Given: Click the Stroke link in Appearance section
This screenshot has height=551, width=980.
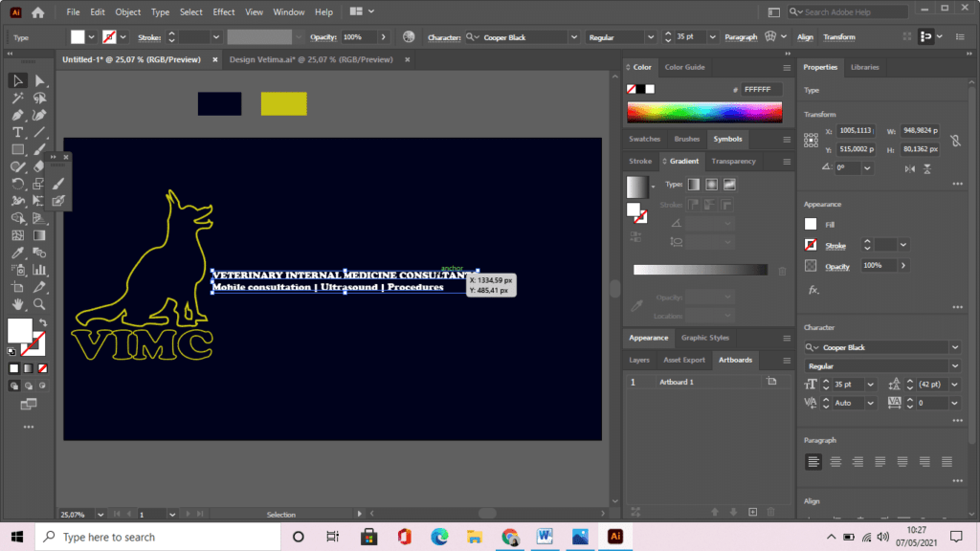Looking at the screenshot, I should click(x=835, y=246).
